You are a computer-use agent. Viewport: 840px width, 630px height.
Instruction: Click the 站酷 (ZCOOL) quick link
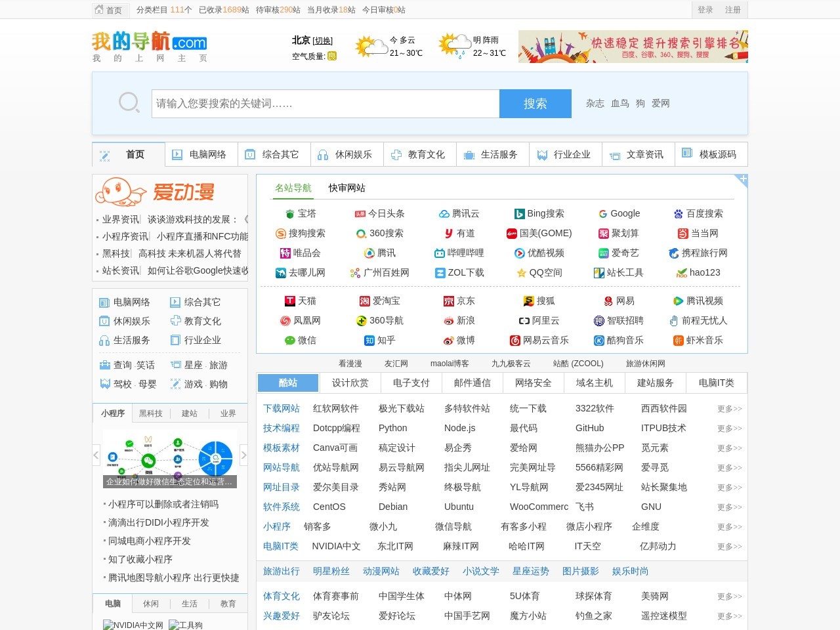[x=578, y=364]
